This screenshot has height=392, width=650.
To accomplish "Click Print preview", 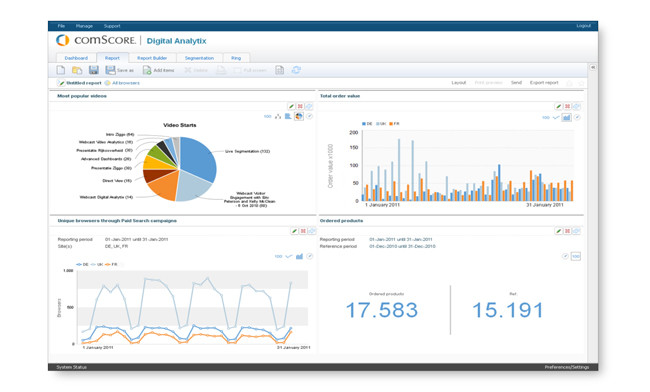I will 488,82.
